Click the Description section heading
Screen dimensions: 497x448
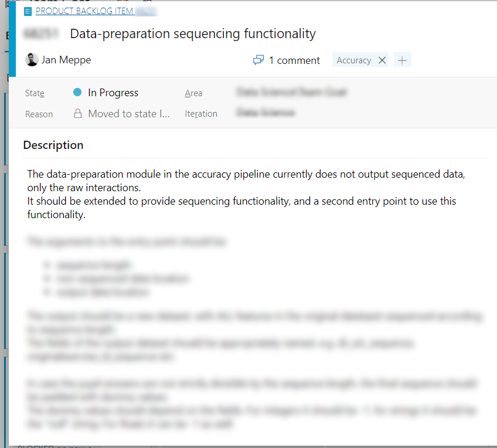coord(53,145)
